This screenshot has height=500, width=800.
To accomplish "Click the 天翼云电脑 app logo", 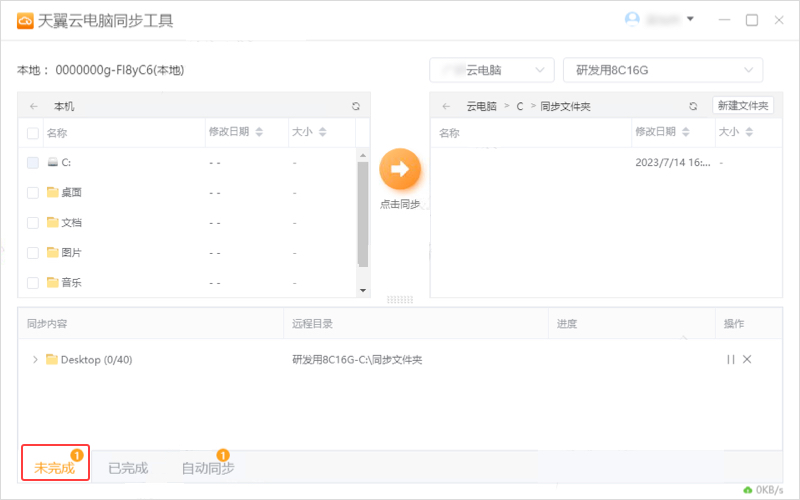I will click(x=25, y=20).
